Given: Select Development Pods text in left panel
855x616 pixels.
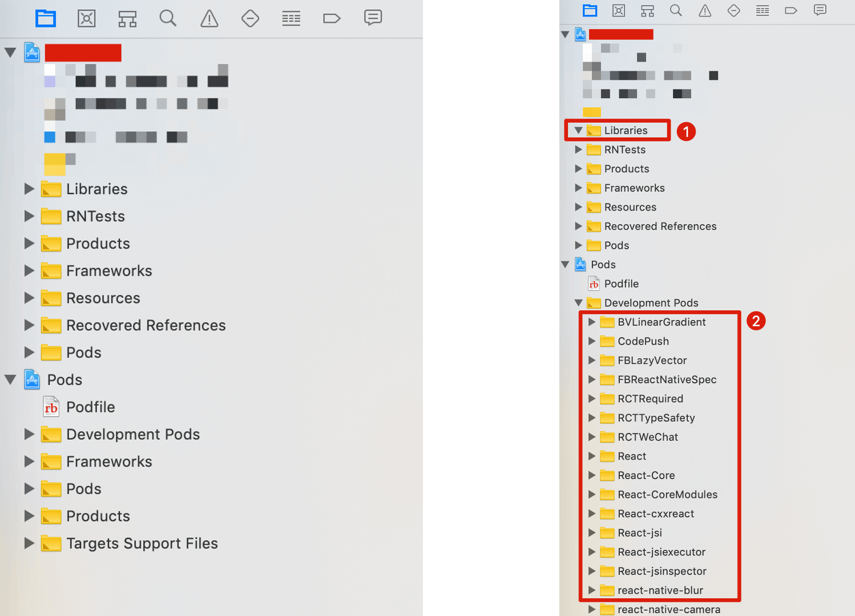Looking at the screenshot, I should point(133,434).
